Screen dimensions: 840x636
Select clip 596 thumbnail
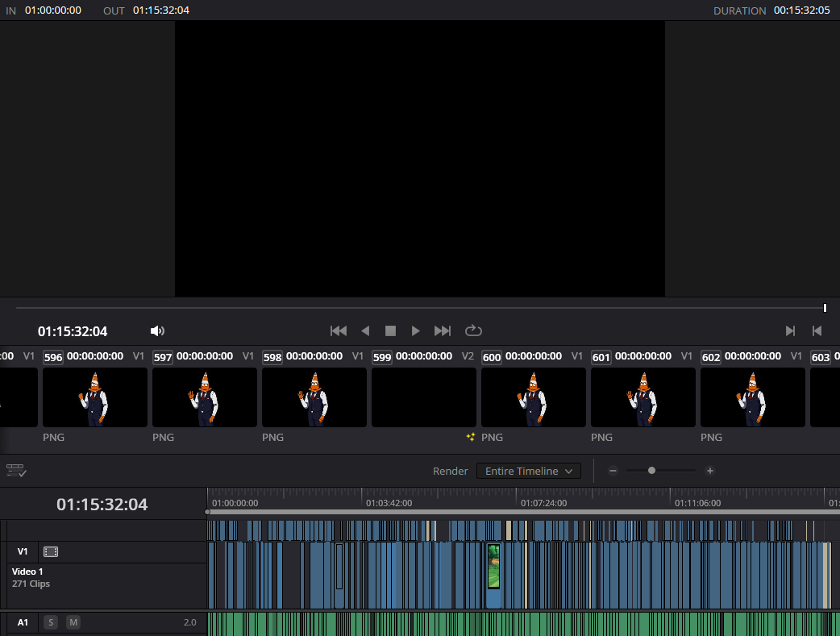pos(95,397)
